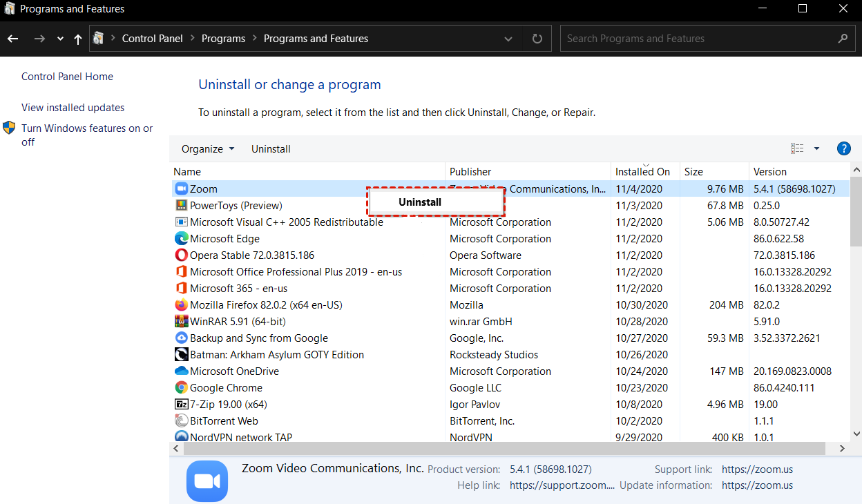Click the Microsoft OneDrive icon
862x504 pixels.
click(x=181, y=371)
